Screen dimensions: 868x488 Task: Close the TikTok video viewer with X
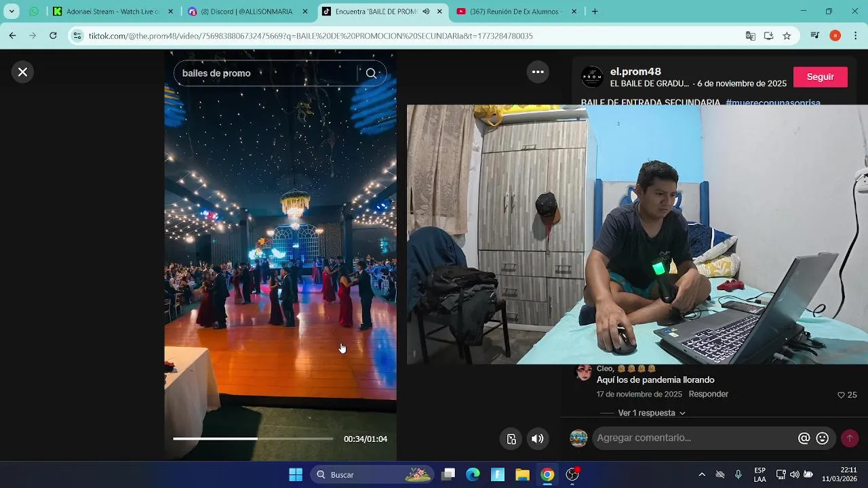[x=22, y=72]
